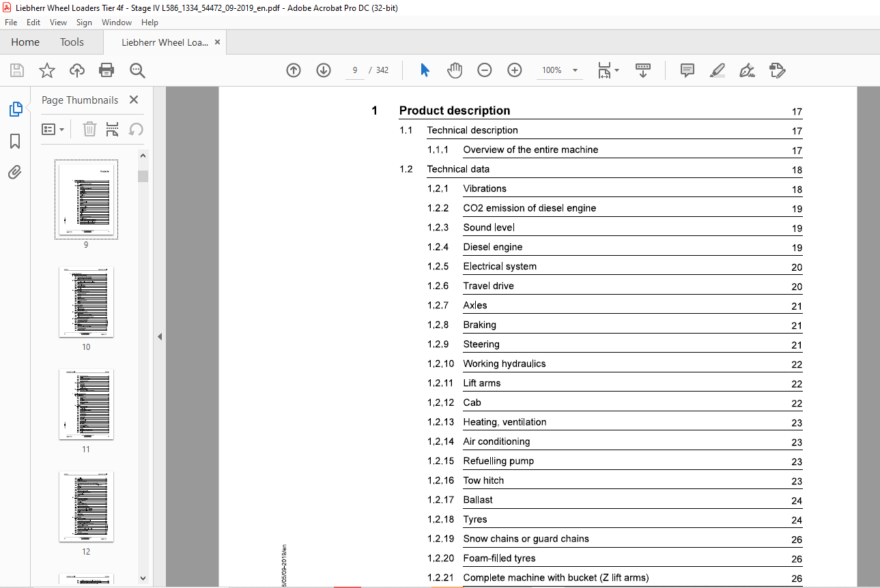Image resolution: width=880 pixels, height=588 pixels.
Task: Open the Sign document pen icon
Action: [x=747, y=70]
